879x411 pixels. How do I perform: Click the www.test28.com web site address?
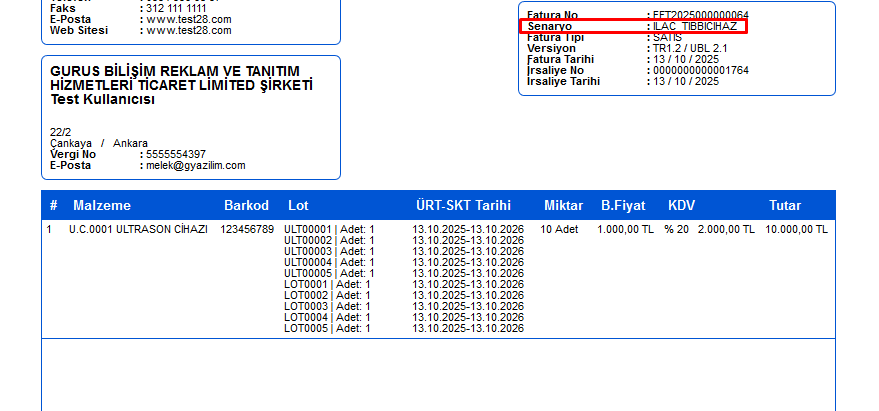point(189,31)
